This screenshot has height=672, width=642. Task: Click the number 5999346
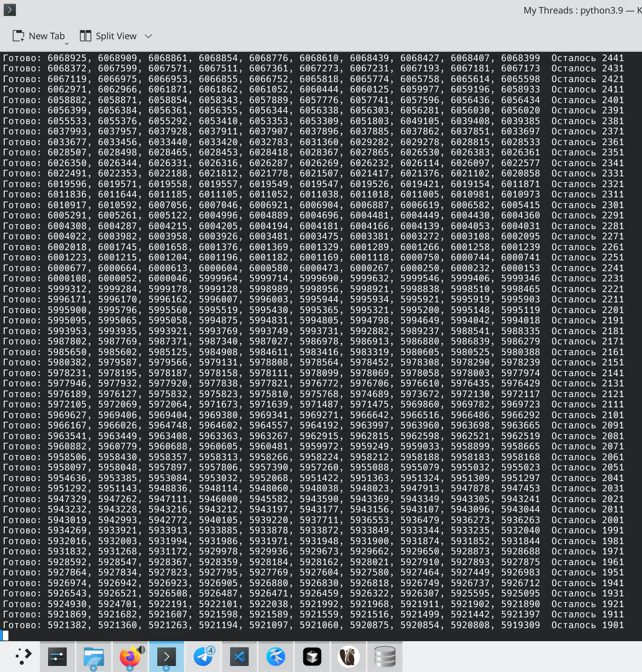click(x=521, y=278)
